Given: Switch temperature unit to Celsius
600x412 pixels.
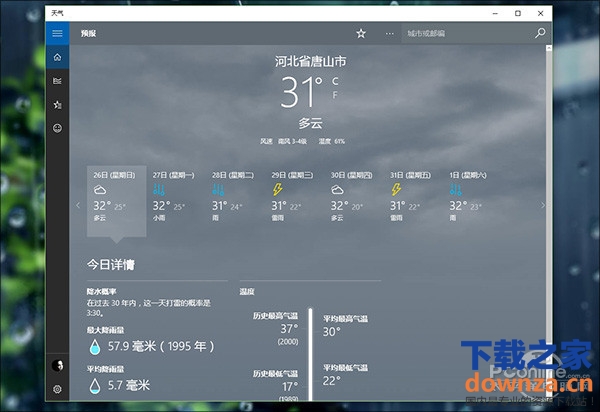Looking at the screenshot, I should point(335,81).
